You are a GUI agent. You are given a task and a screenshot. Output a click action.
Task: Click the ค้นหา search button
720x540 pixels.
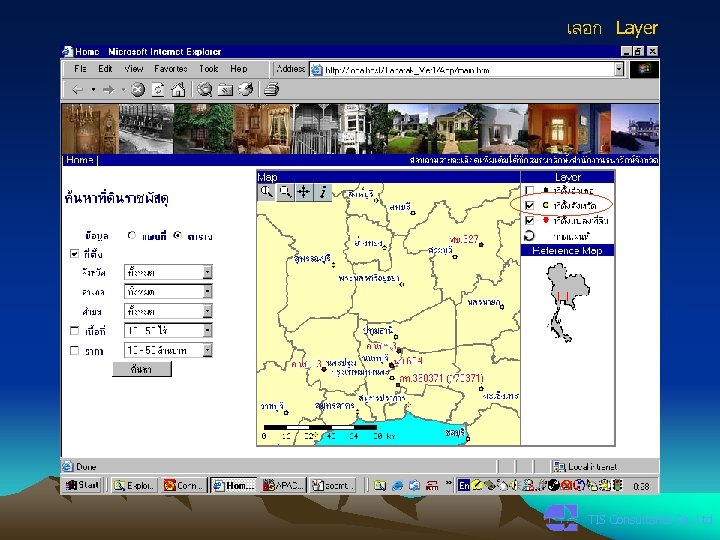pyautogui.click(x=142, y=369)
